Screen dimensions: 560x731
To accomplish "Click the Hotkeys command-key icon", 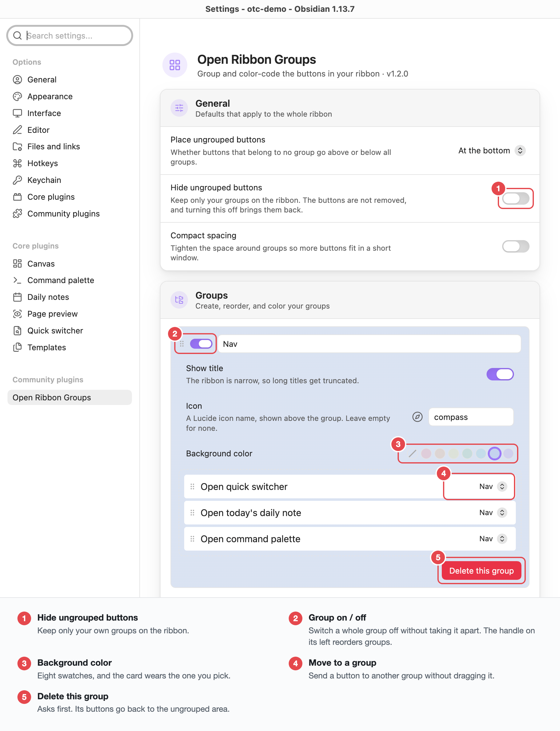I will [x=17, y=163].
